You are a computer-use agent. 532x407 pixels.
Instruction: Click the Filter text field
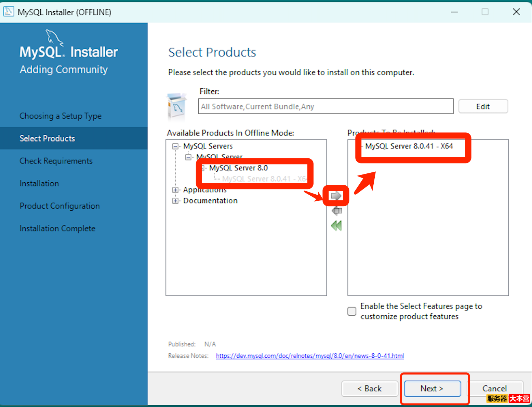[x=326, y=106]
